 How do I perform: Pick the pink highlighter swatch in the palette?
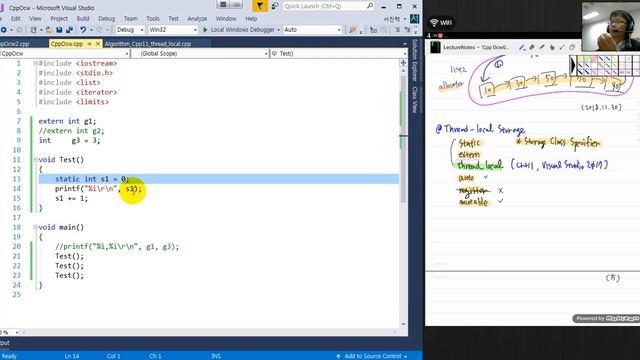click(x=594, y=59)
